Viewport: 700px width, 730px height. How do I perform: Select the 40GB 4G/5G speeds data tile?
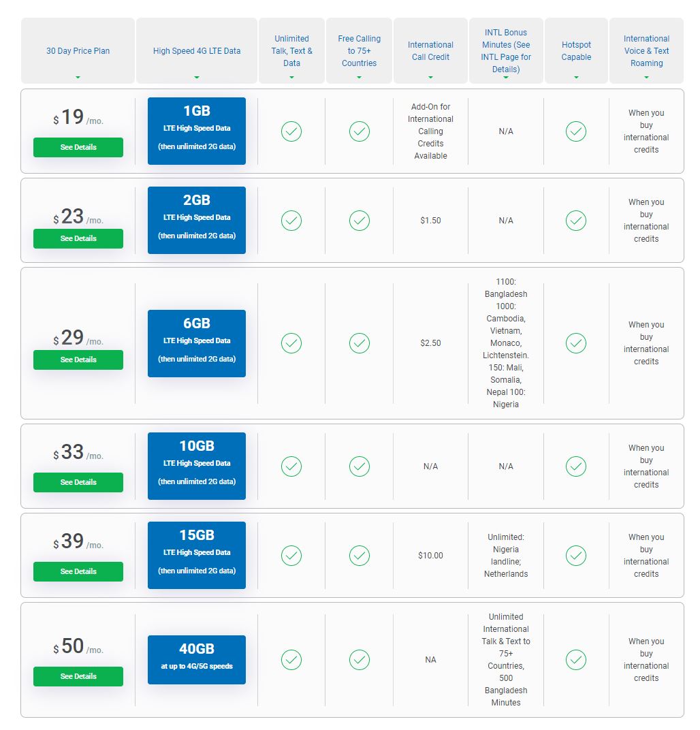tap(196, 660)
